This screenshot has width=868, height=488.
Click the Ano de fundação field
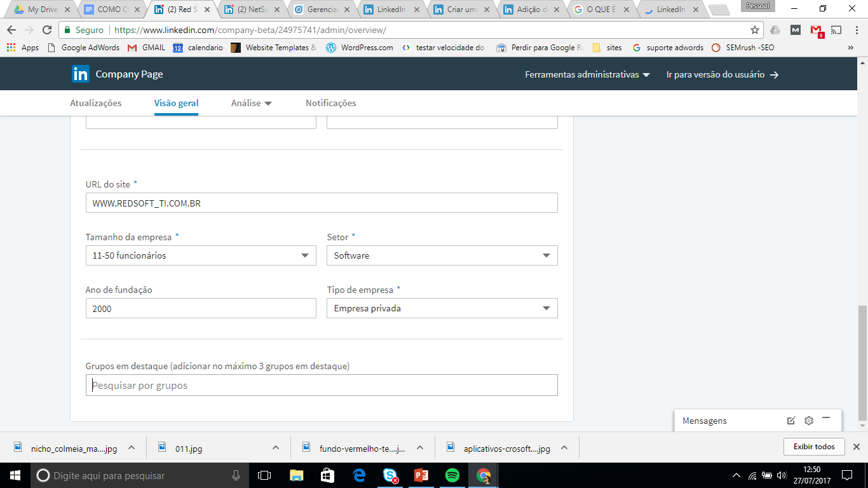pos(201,308)
